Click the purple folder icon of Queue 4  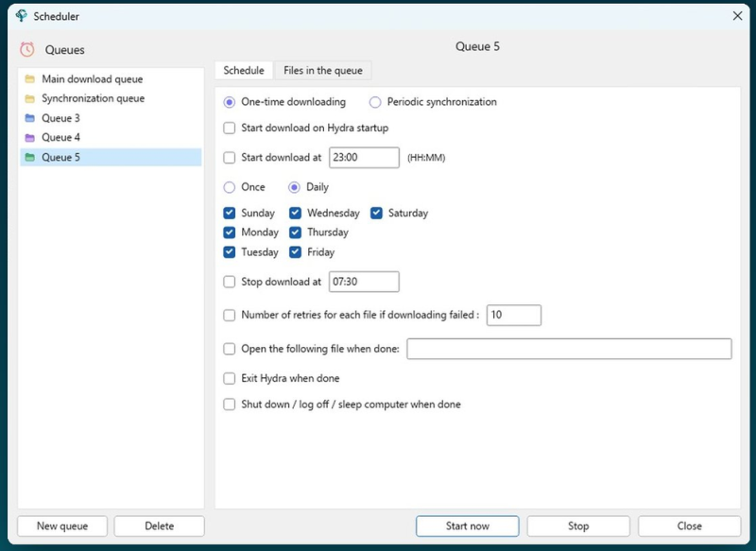pos(30,137)
